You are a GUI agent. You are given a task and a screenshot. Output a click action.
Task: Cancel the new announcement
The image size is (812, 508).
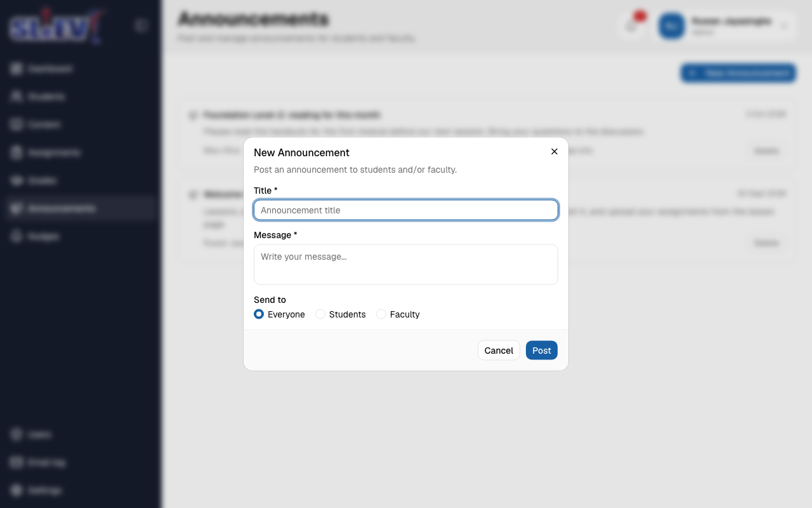(x=499, y=351)
